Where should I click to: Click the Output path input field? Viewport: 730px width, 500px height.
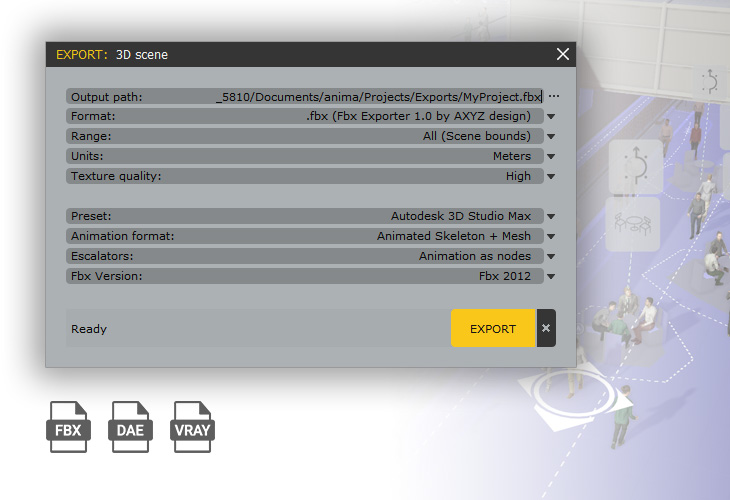(x=304, y=96)
